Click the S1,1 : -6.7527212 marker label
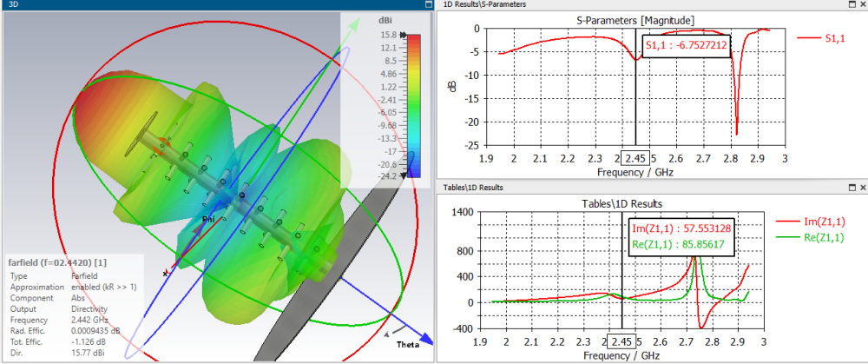Screen dimensions: 868x364 pyautogui.click(x=687, y=45)
